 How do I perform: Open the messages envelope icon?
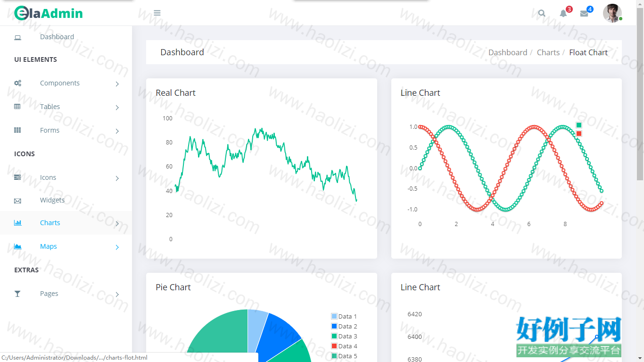point(584,13)
